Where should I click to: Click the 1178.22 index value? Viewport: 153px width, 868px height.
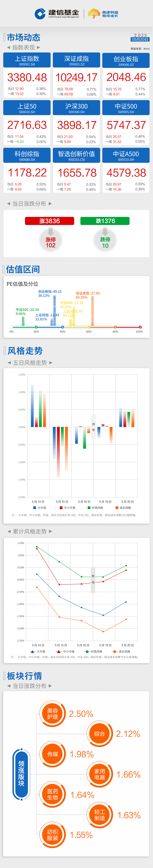(27, 173)
